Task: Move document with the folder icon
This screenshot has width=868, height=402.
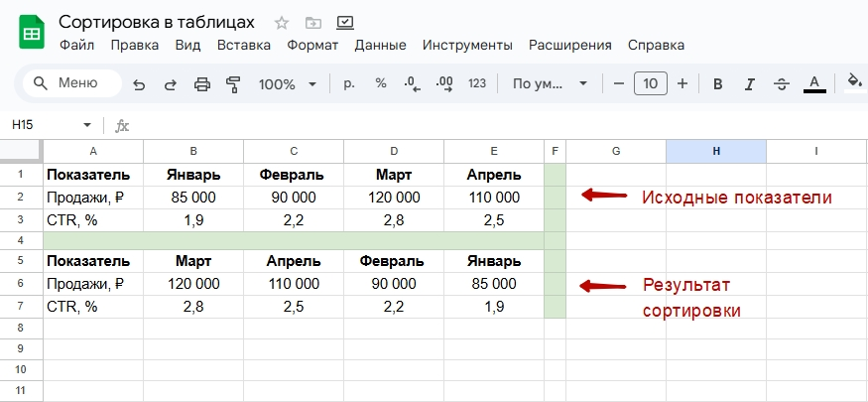Action: click(313, 23)
